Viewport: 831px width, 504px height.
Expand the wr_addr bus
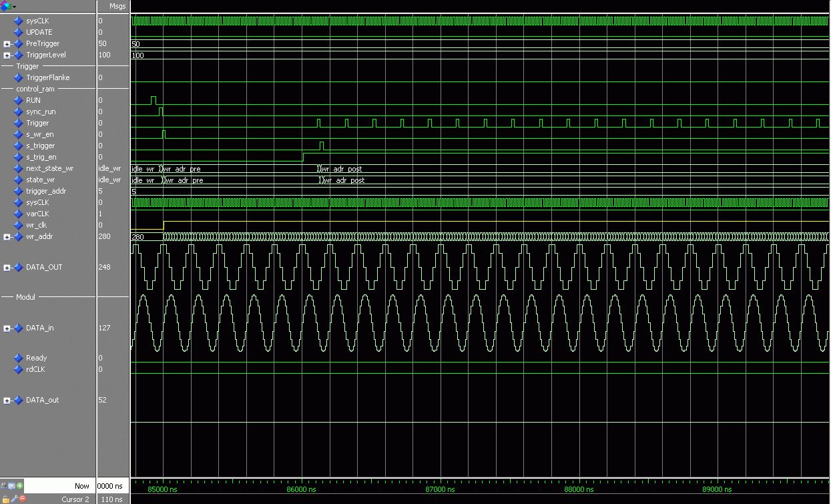(x=7, y=236)
